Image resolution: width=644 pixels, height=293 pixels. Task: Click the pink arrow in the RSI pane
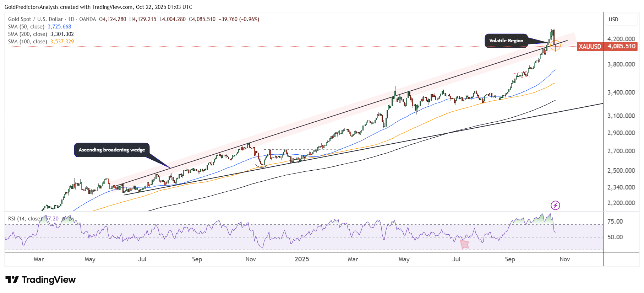tap(464, 244)
